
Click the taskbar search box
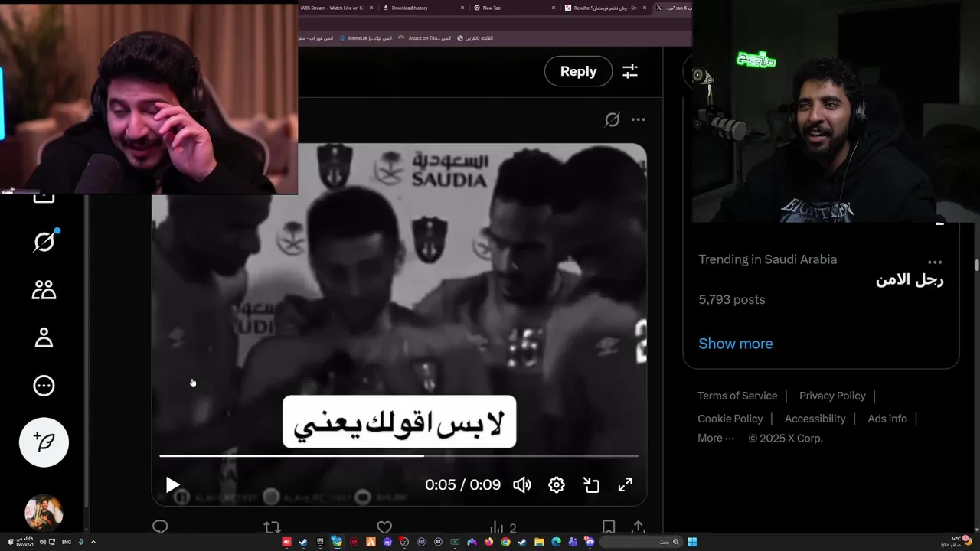pyautogui.click(x=641, y=542)
